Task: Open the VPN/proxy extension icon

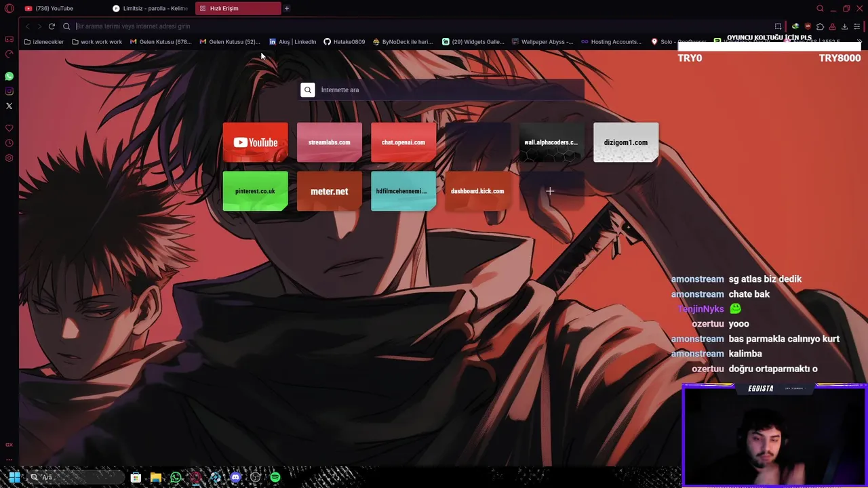Action: (x=795, y=26)
